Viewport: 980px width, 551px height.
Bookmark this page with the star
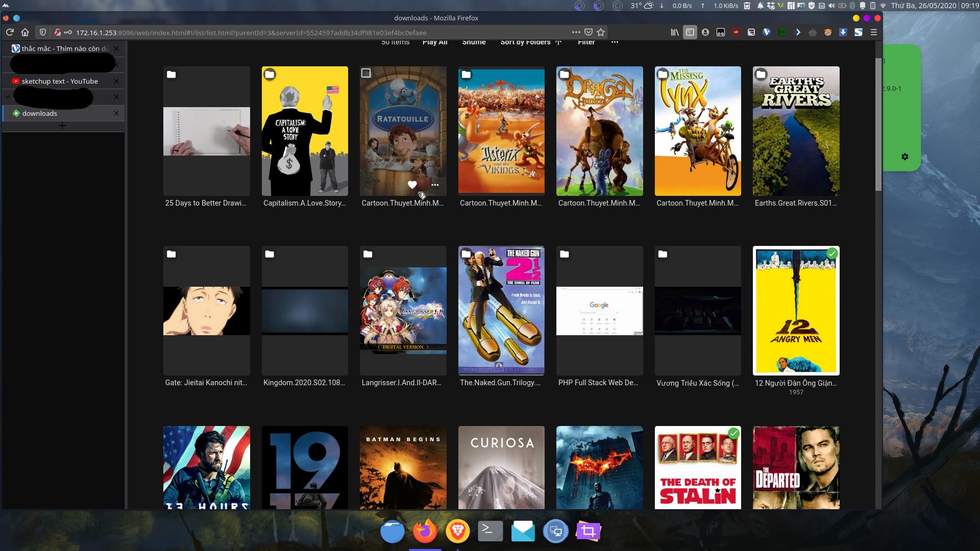coord(601,32)
